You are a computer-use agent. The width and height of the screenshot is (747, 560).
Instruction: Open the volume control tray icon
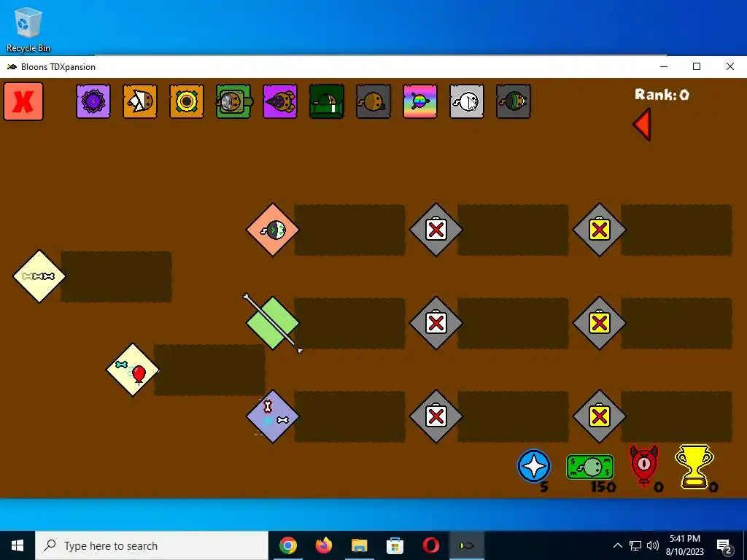653,545
